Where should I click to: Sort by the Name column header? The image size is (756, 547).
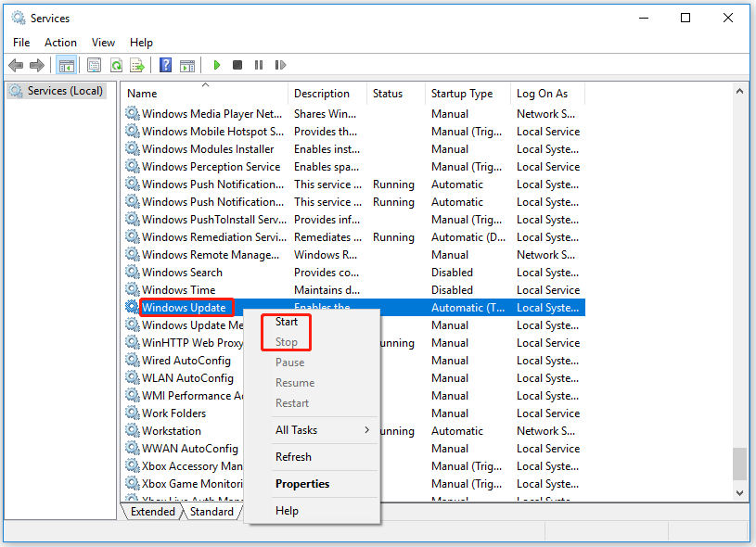[205, 94]
